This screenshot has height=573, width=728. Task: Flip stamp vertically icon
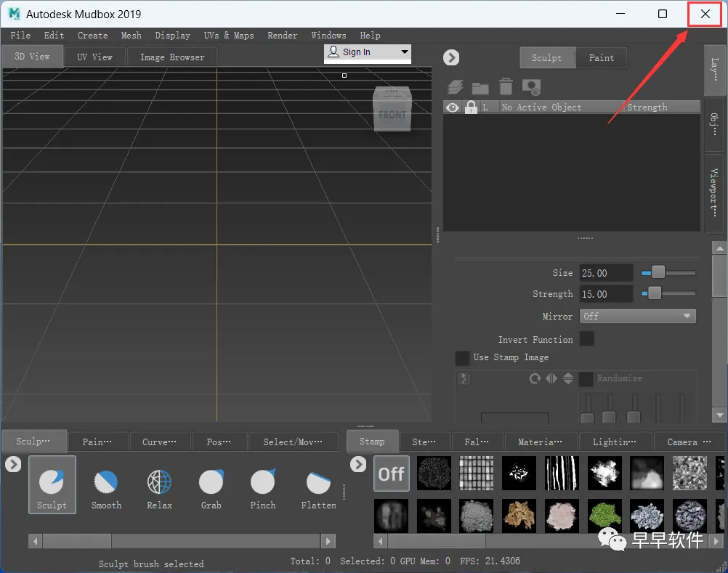568,378
